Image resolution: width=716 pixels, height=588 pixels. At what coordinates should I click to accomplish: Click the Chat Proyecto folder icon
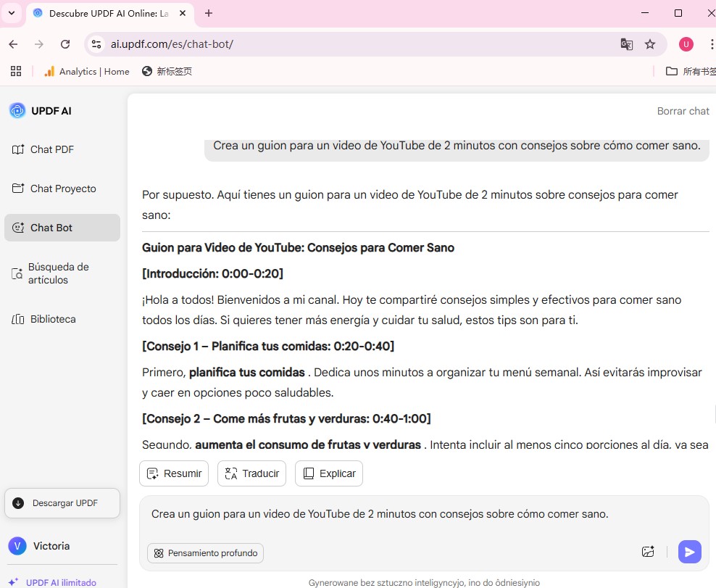[x=18, y=189]
